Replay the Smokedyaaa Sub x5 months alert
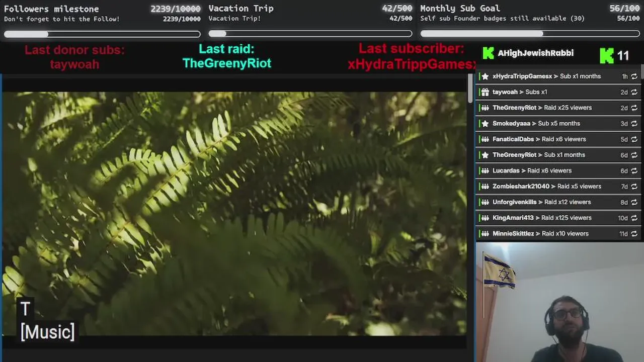This screenshot has height=362, width=644. coord(634,123)
